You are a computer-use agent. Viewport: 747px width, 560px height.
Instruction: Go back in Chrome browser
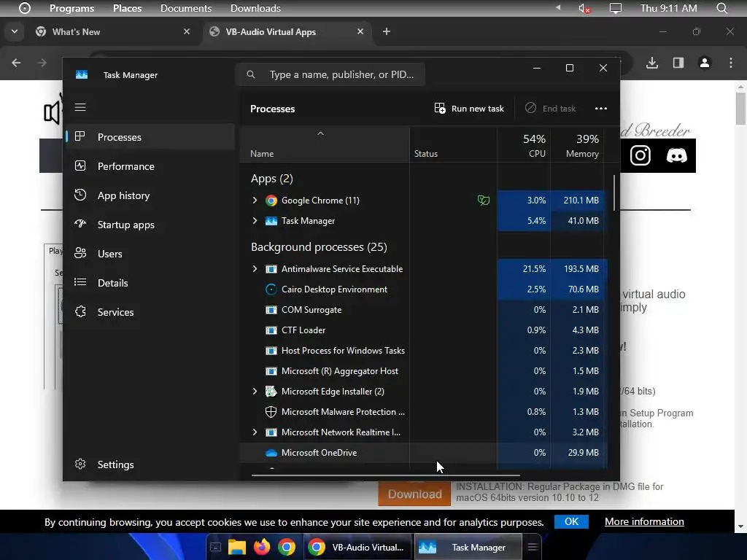[16, 63]
